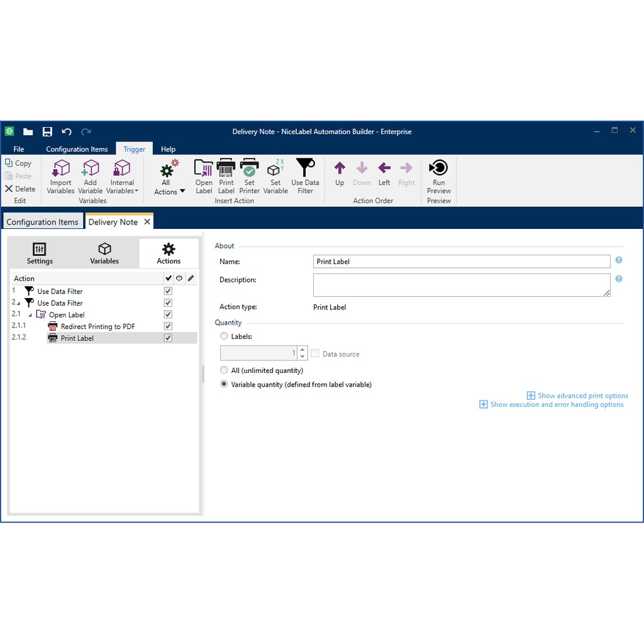Switch to the Configuration Items ribbon tab

[77, 149]
